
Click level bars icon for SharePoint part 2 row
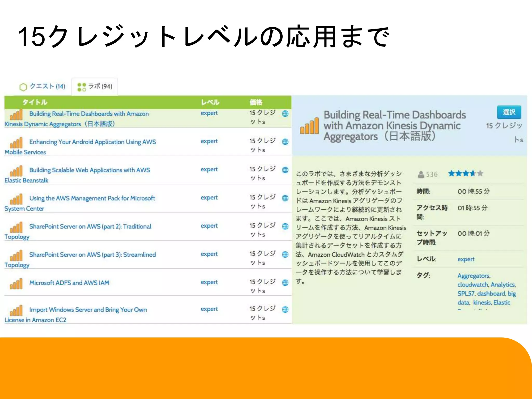[x=16, y=228]
